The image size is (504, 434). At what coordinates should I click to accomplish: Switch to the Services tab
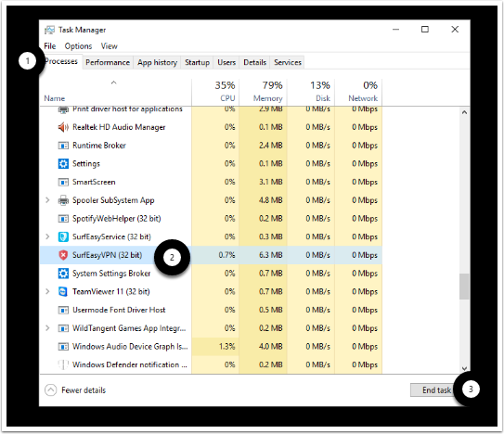tap(288, 62)
